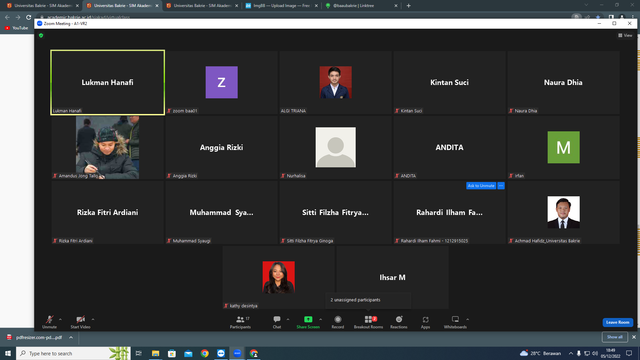This screenshot has height=360, width=640.
Task: Open Microsoft Store from taskbar
Action: (172, 353)
